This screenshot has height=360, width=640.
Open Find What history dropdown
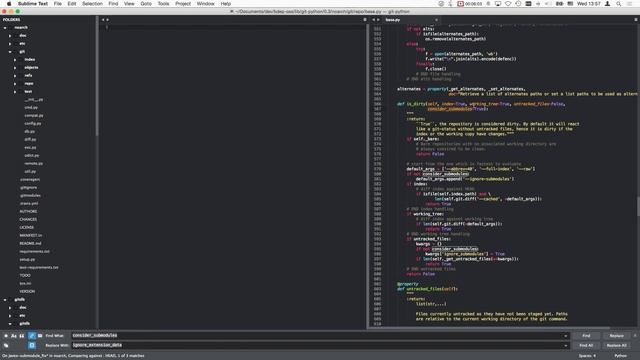[566, 336]
